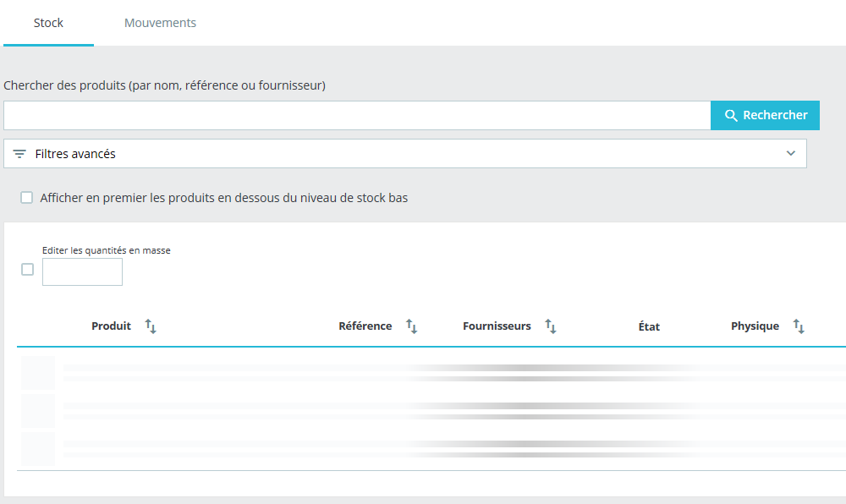Click the Produit column header
Viewport: 846px width, 504px height.
111,326
